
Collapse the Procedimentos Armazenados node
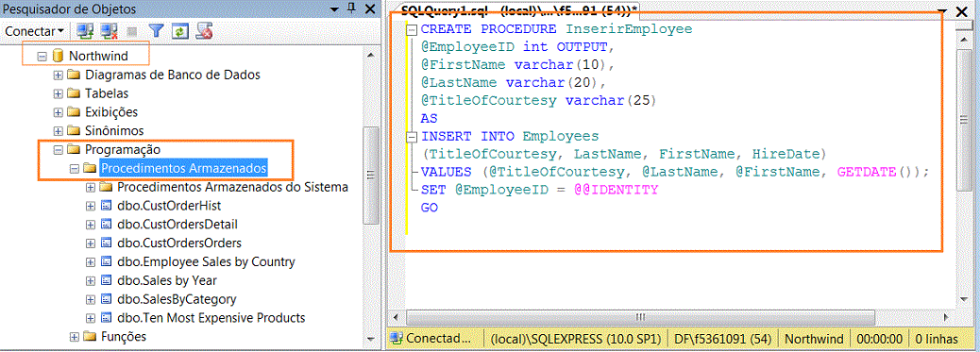pyautogui.click(x=75, y=168)
